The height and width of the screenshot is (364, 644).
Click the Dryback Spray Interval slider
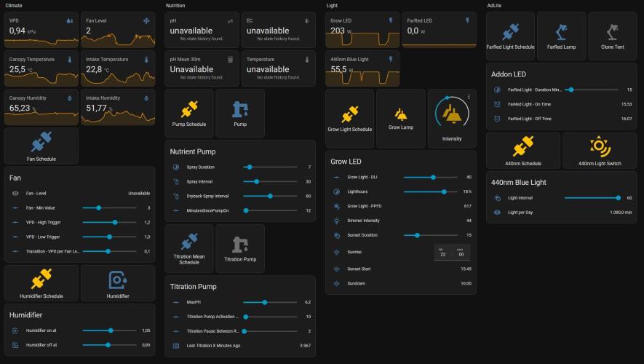270,196
